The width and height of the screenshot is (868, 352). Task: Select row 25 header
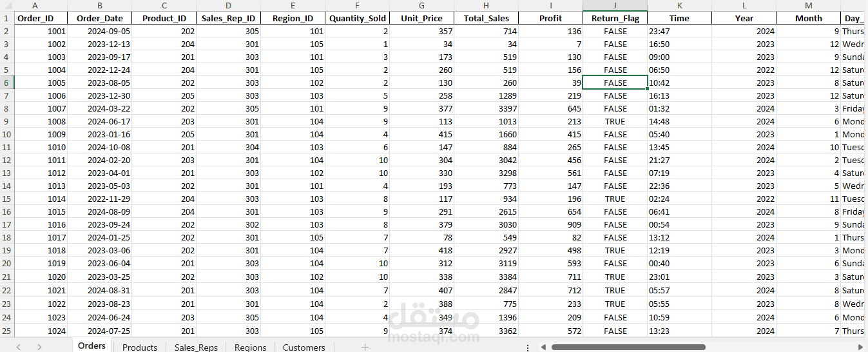(x=7, y=331)
